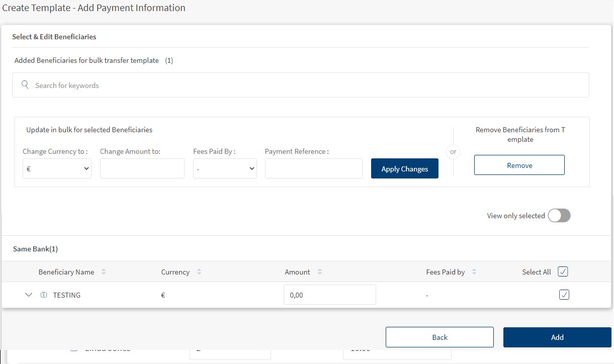
Task: Focus the Search for keywords field
Action: 307,85
